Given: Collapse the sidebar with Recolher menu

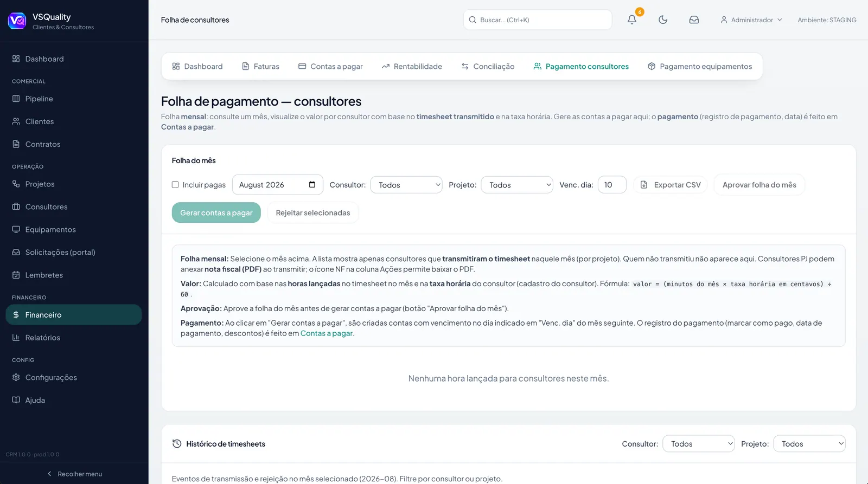Looking at the screenshot, I should [74, 474].
